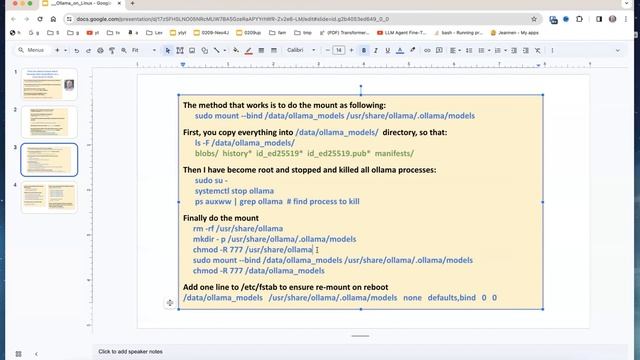Open the text alignment dropdown
Screen dimensions: 640x360
point(455,51)
